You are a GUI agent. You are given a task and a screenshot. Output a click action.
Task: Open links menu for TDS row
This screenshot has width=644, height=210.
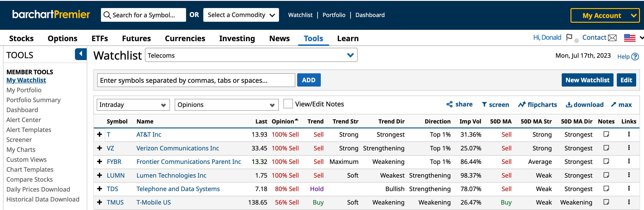click(629, 188)
